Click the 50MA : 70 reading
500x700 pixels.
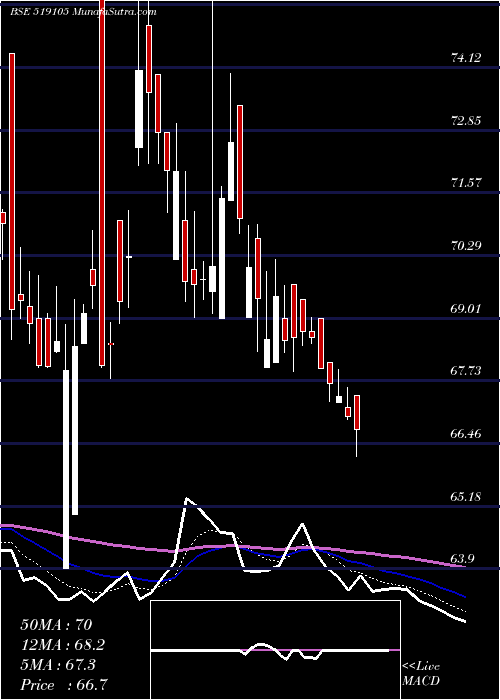coord(56,625)
